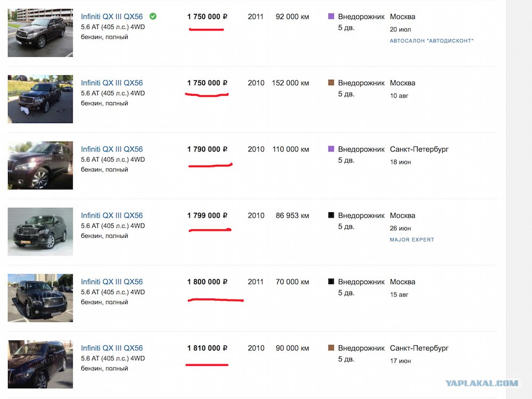The image size is (532, 399).
Task: Click mileage 90 000 км
Action: click(292, 348)
